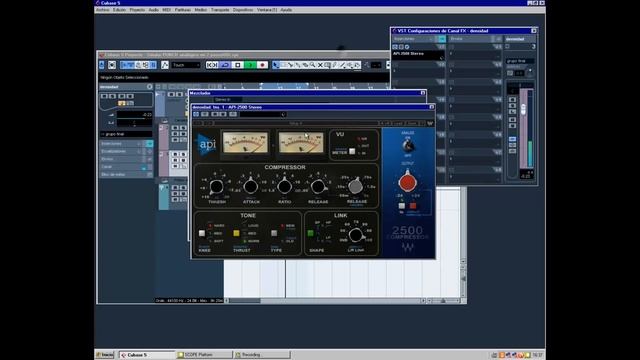Adjust the L/R LINK percentage knob

[356, 235]
